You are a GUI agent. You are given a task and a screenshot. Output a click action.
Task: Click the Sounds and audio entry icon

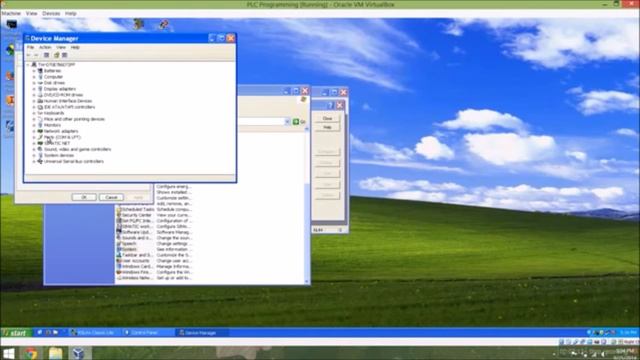point(119,238)
